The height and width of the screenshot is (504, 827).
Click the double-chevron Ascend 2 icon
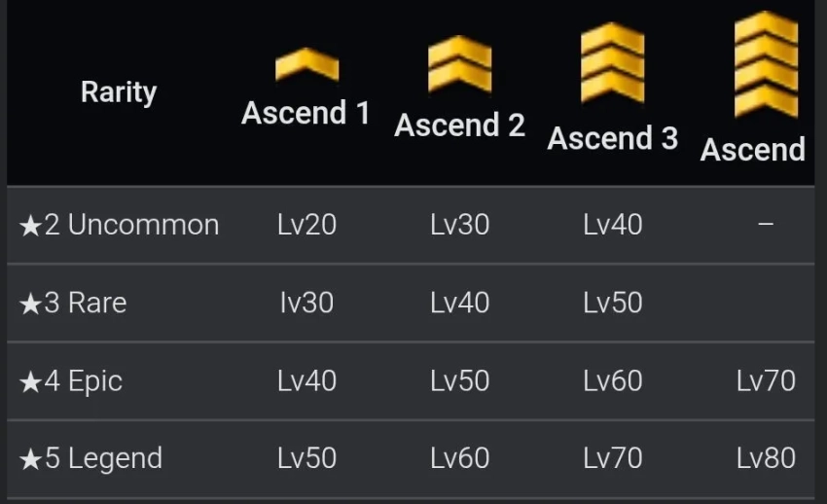[459, 65]
